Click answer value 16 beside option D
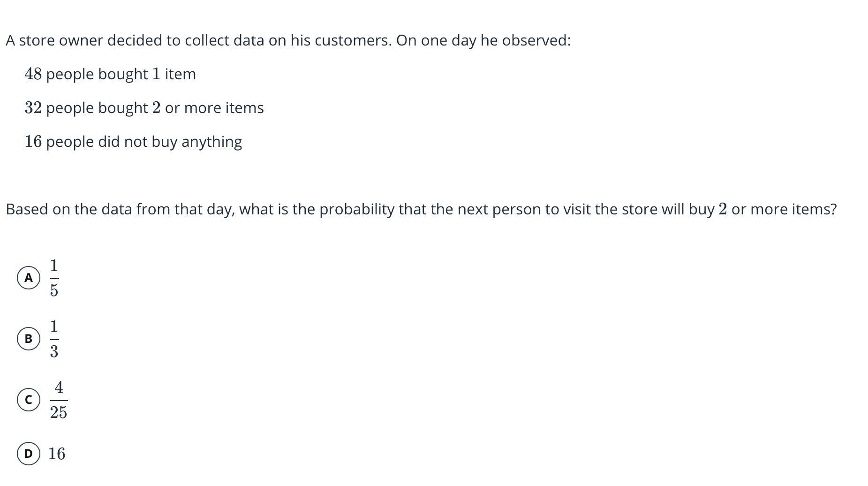Viewport: 868px width, 486px height. [57, 454]
